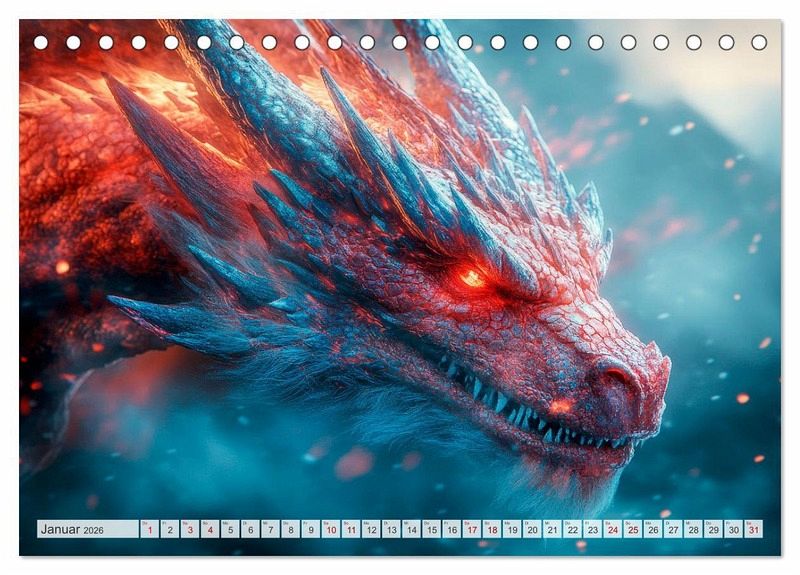Select red date cell 11
The height and width of the screenshot is (575, 800).
point(351,529)
